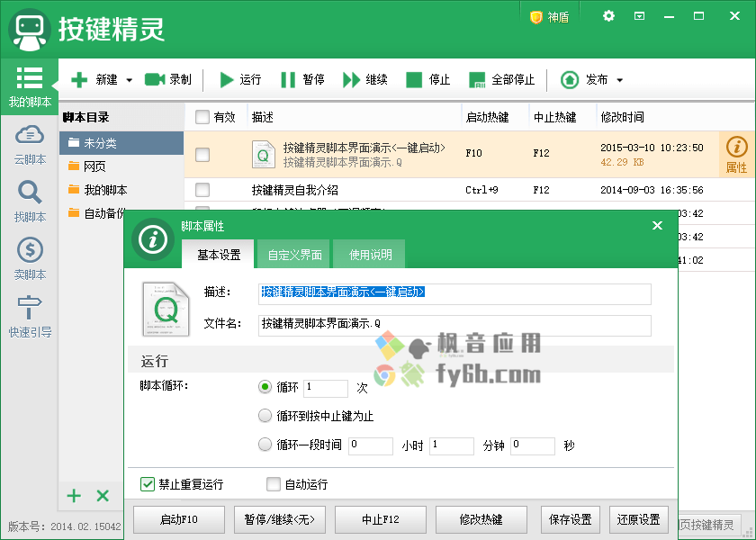Image resolution: width=756 pixels, height=540 pixels.
Task: Check the 按键精灵脚本界面演示 row checkbox
Action: [202, 155]
